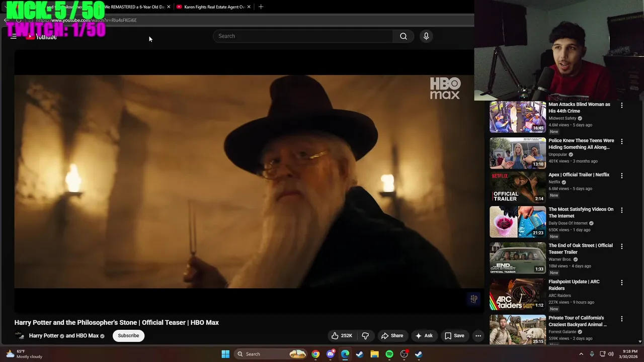Click the Windows taskbar Search box
644x362 pixels.
click(271, 354)
